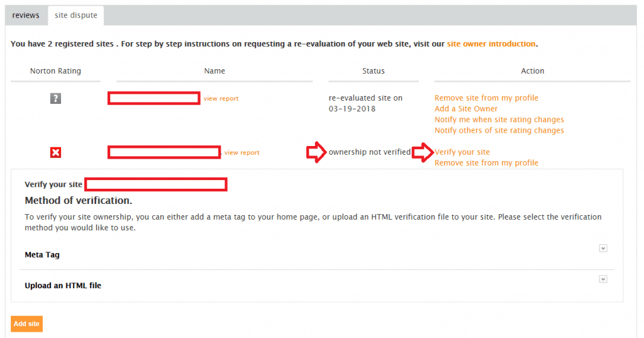
Task: Open view report for re-evaluated site
Action: coord(221,99)
